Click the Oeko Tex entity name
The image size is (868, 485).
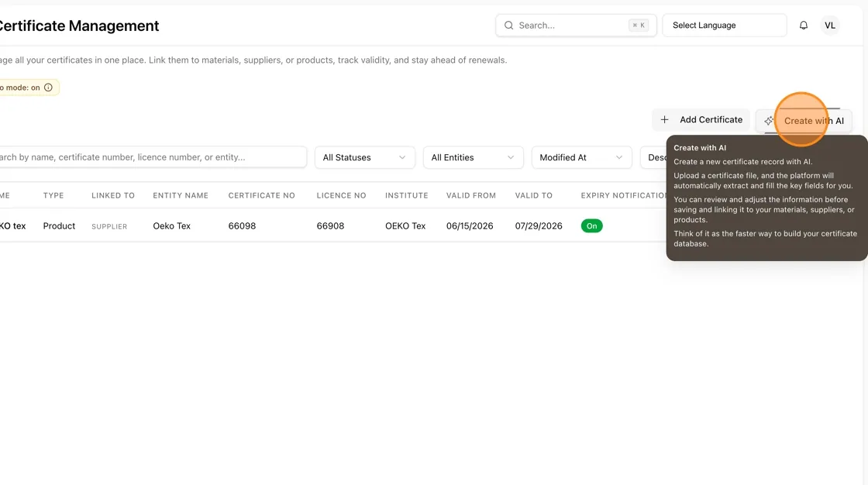(171, 226)
